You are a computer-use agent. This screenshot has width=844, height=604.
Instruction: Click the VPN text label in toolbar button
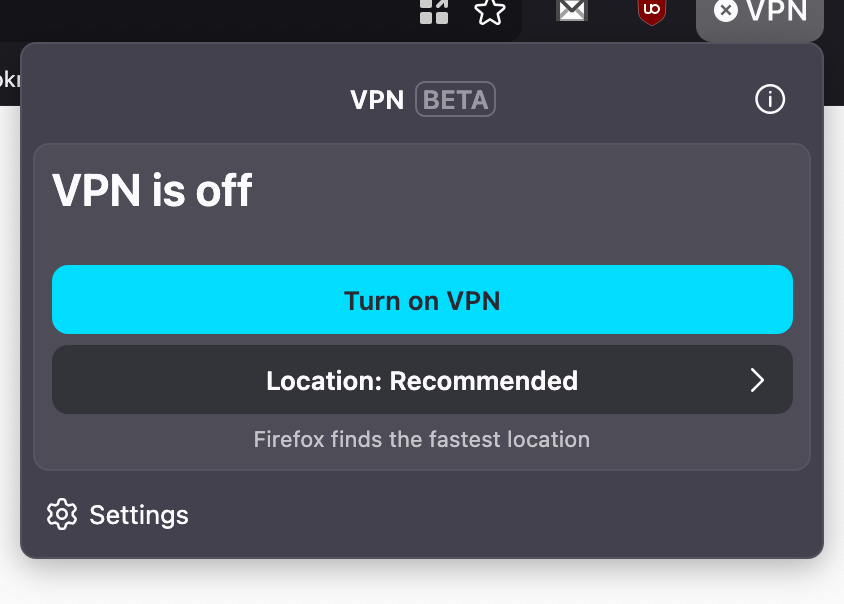click(x=776, y=11)
